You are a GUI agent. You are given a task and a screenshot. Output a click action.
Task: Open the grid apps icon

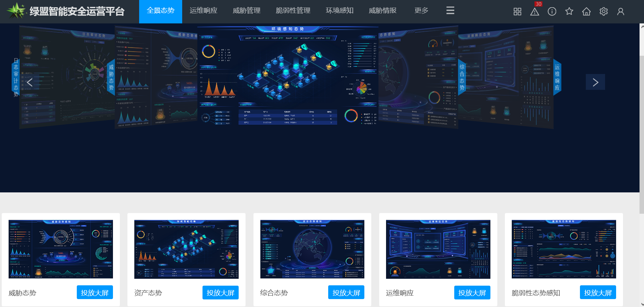click(517, 12)
